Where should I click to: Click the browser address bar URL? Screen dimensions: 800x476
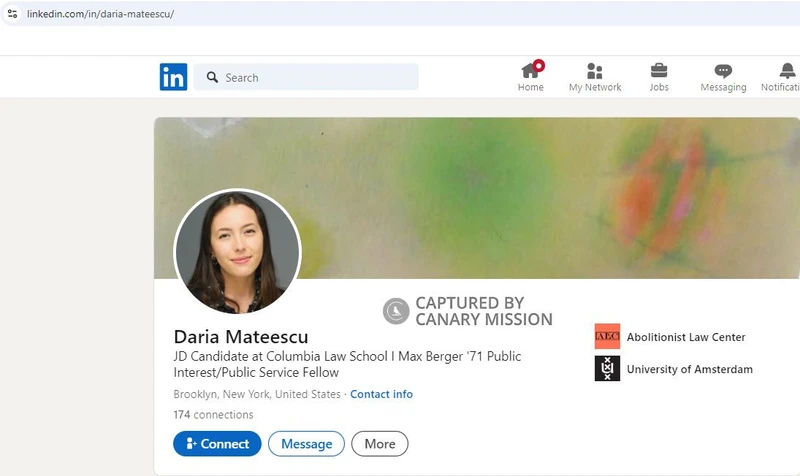100,14
